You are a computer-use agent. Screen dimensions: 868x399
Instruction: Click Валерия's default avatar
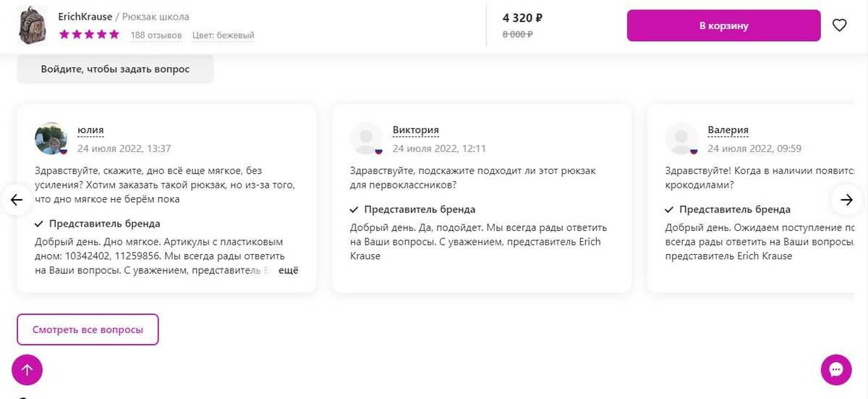pos(681,138)
